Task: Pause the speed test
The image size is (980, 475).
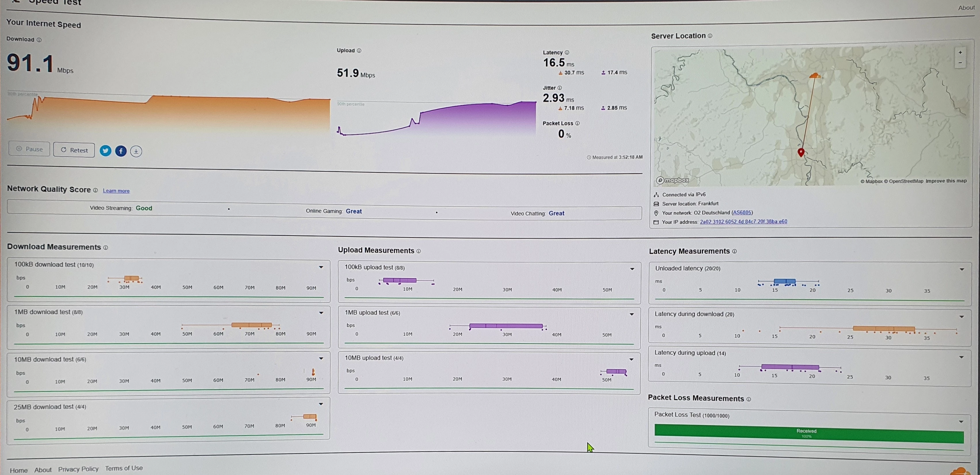Action: pyautogui.click(x=29, y=149)
